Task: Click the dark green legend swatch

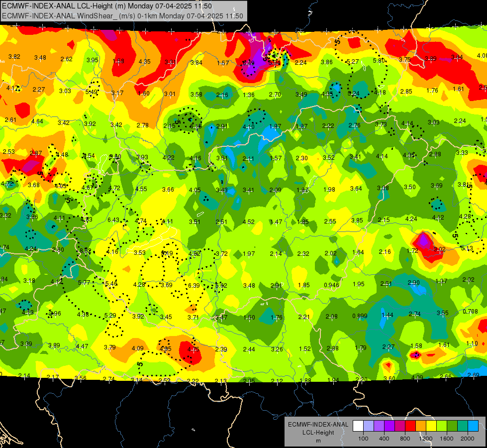Action: pos(452,426)
